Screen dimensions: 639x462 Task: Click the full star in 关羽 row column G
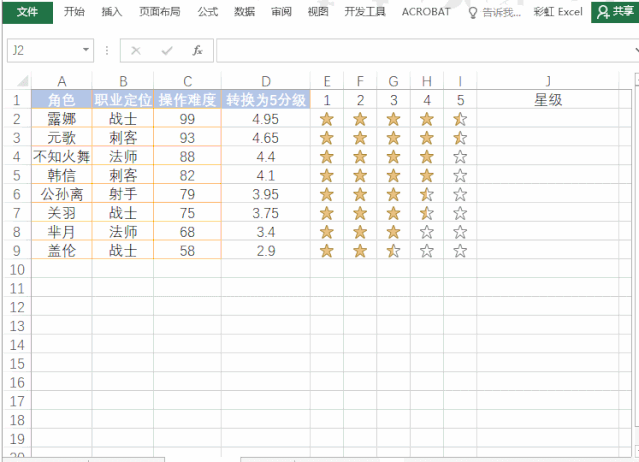point(393,213)
